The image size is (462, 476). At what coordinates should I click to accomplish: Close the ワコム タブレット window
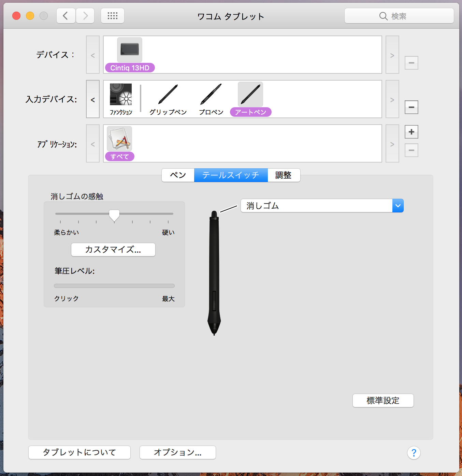[x=16, y=16]
